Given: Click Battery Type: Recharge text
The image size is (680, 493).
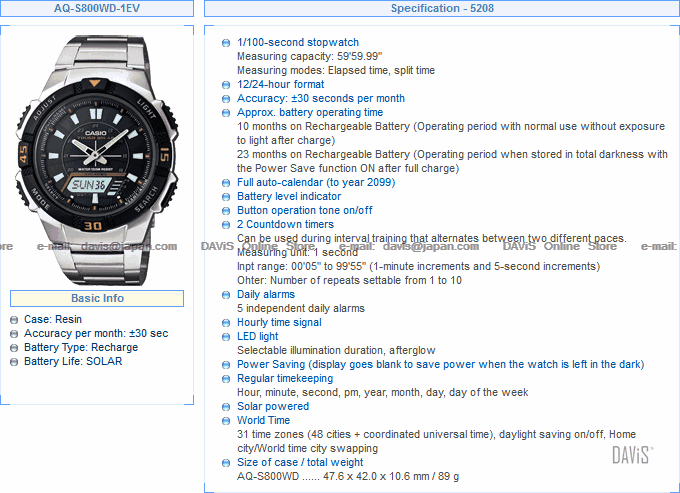Looking at the screenshot, I should point(81,347).
